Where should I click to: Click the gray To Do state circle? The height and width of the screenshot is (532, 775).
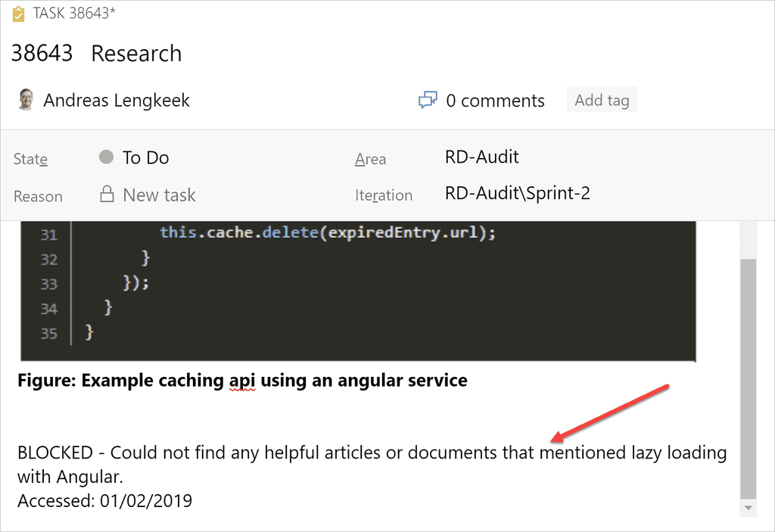click(107, 157)
